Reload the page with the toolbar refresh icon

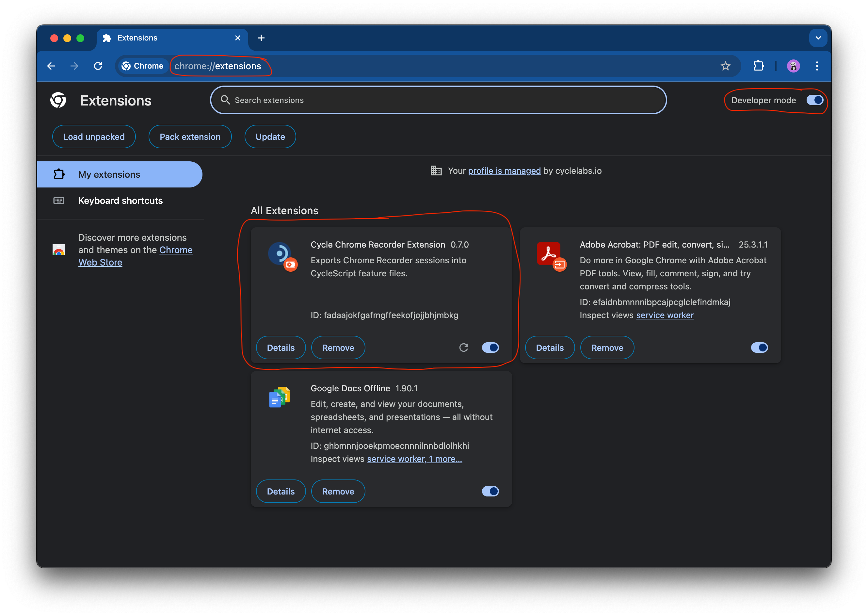98,66
